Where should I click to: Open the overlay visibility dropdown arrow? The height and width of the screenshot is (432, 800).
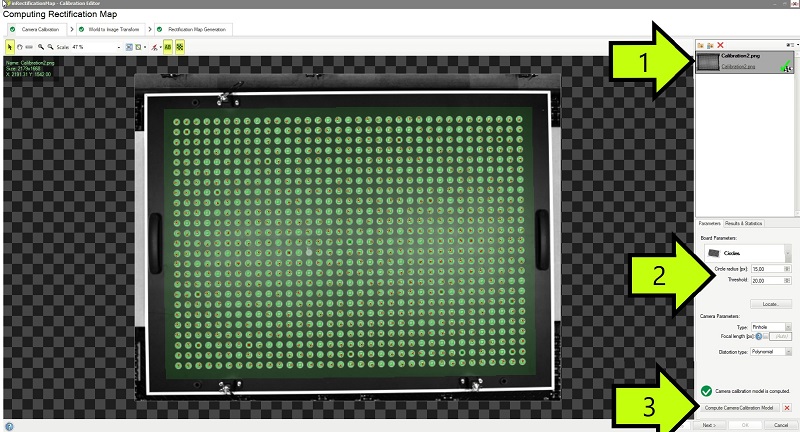pyautogui.click(x=161, y=47)
